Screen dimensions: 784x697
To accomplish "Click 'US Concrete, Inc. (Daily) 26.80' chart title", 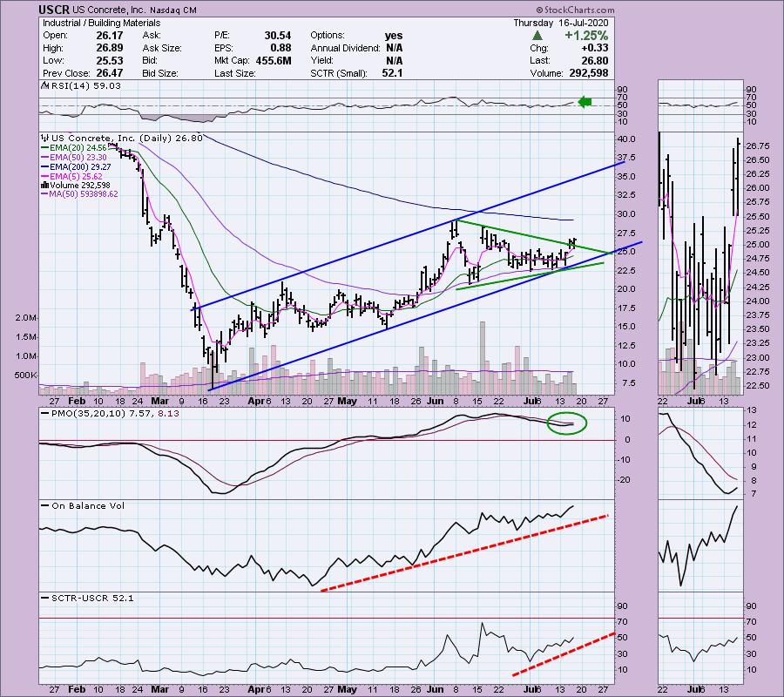I will click(x=127, y=138).
